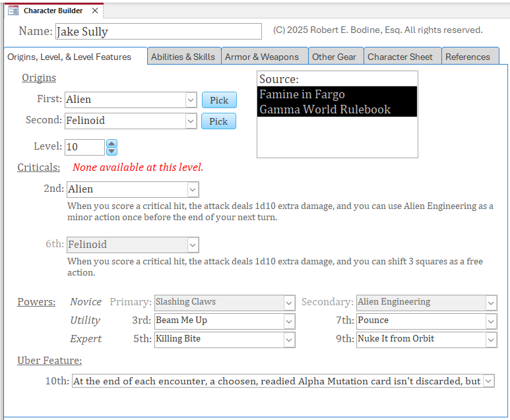Screen dimensions: 510x420
Task: Click the Name field containing Jake Sully
Action: (x=158, y=32)
